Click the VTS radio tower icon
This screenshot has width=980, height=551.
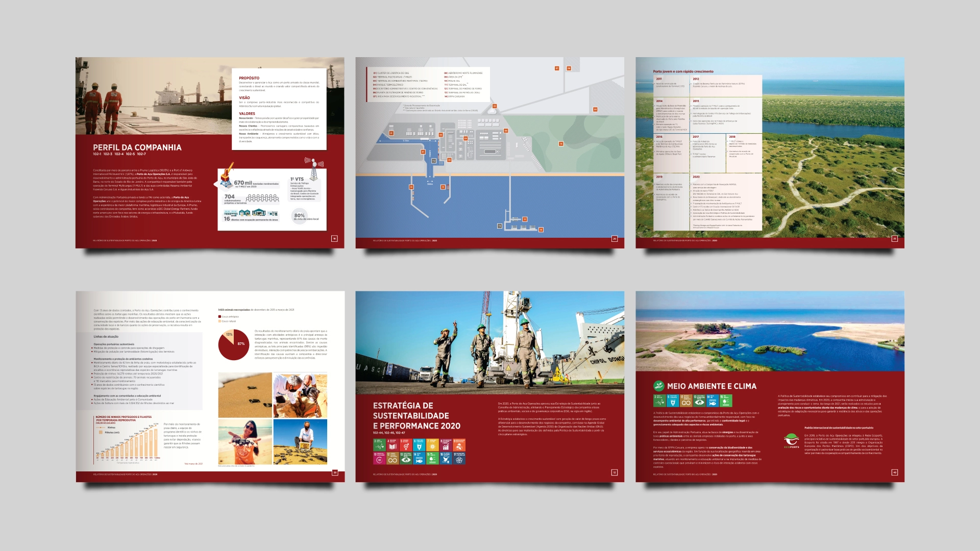click(314, 169)
